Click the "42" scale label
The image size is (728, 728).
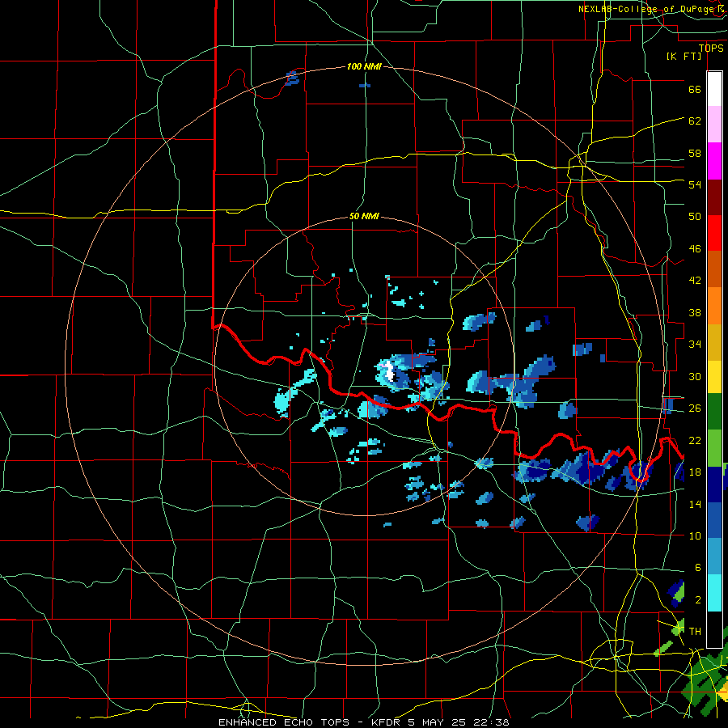695,281
